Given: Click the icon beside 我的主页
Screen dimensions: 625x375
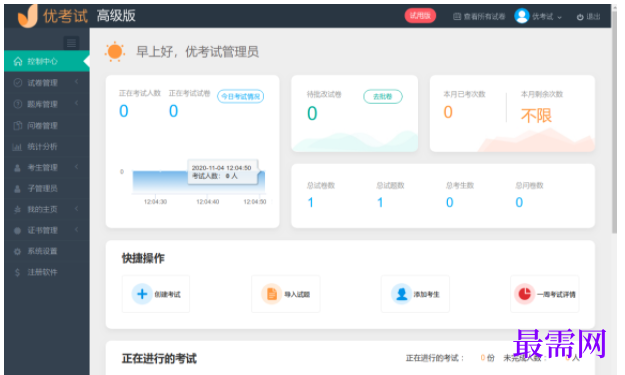Looking at the screenshot, I should point(18,209).
